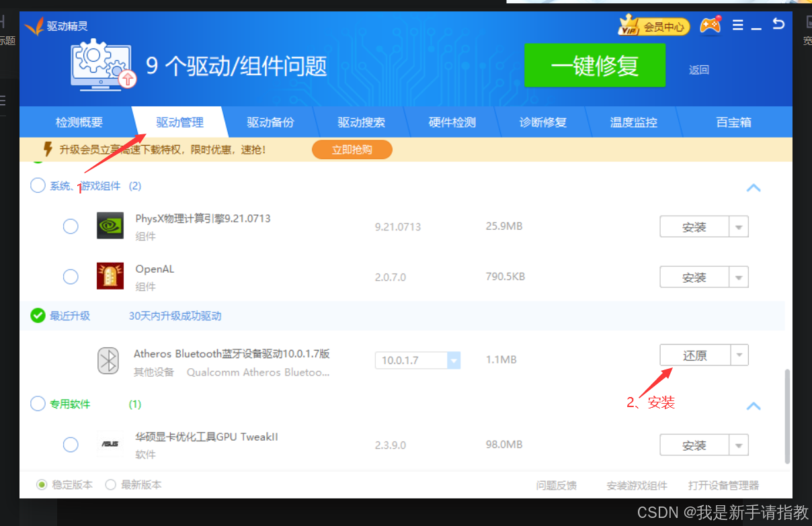The image size is (812, 526).
Task: Open install options dropdown for OpenAL
Action: click(x=739, y=277)
